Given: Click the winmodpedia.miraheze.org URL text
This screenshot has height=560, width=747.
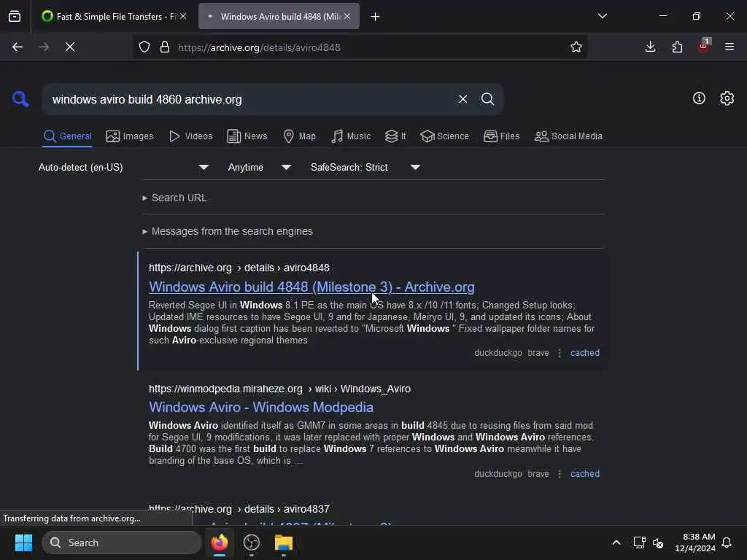Looking at the screenshot, I should click(x=279, y=389).
